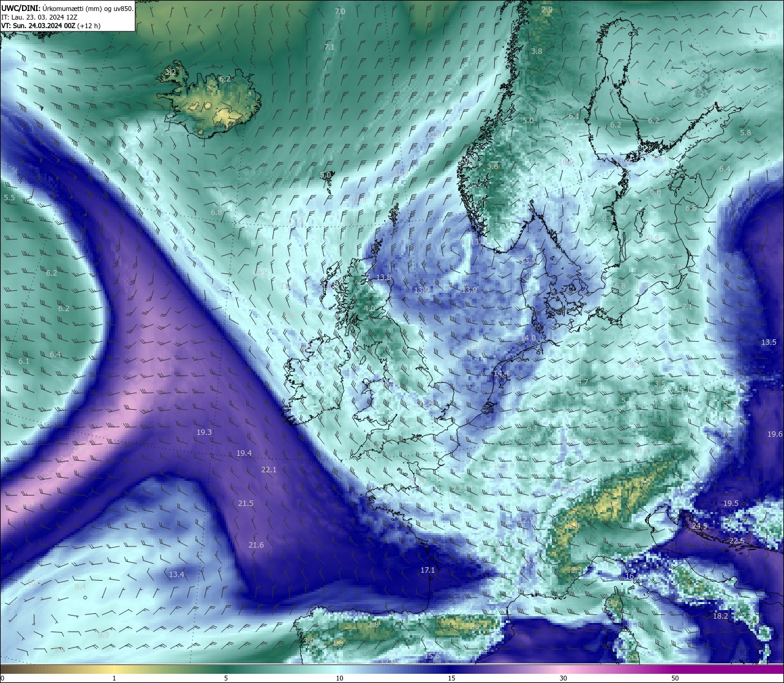
Task: Click the 22.1 value on the map
Action: tap(269, 470)
